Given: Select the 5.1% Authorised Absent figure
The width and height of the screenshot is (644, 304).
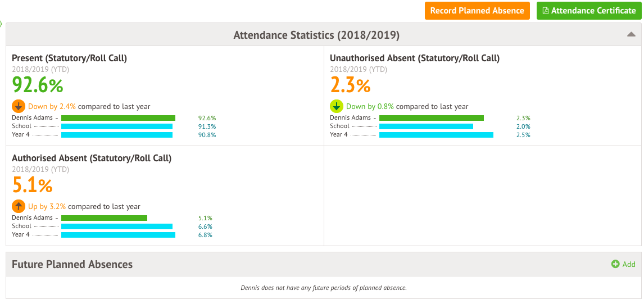Looking at the screenshot, I should (32, 185).
